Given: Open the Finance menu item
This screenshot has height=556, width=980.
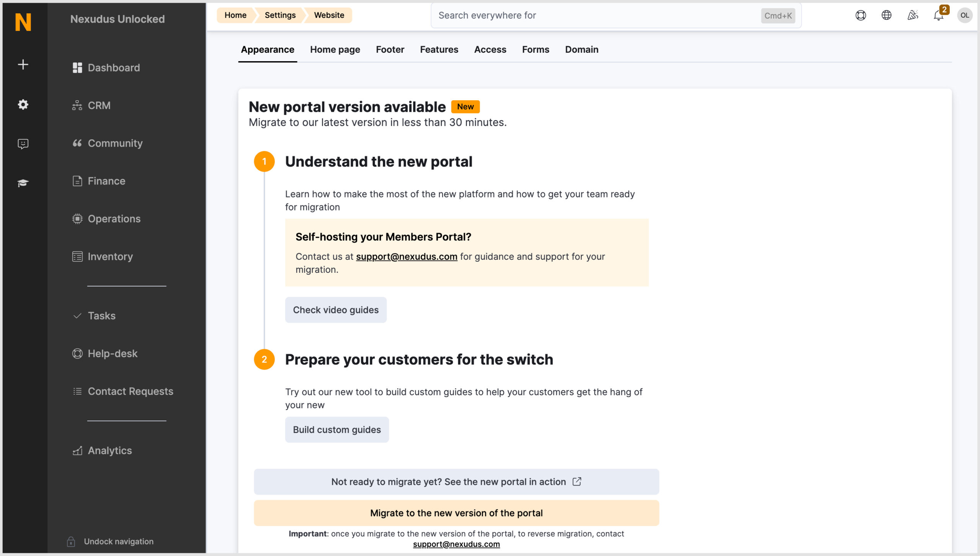Looking at the screenshot, I should point(99,181).
